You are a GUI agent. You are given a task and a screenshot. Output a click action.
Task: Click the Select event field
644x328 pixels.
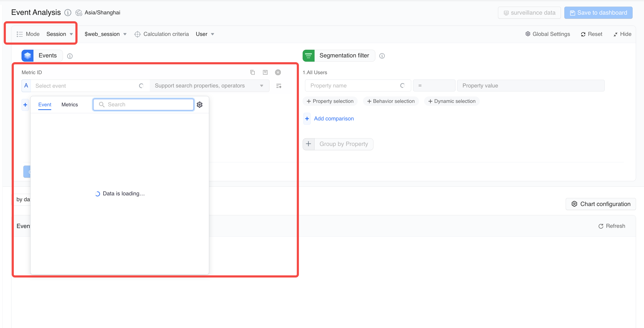[90, 86]
